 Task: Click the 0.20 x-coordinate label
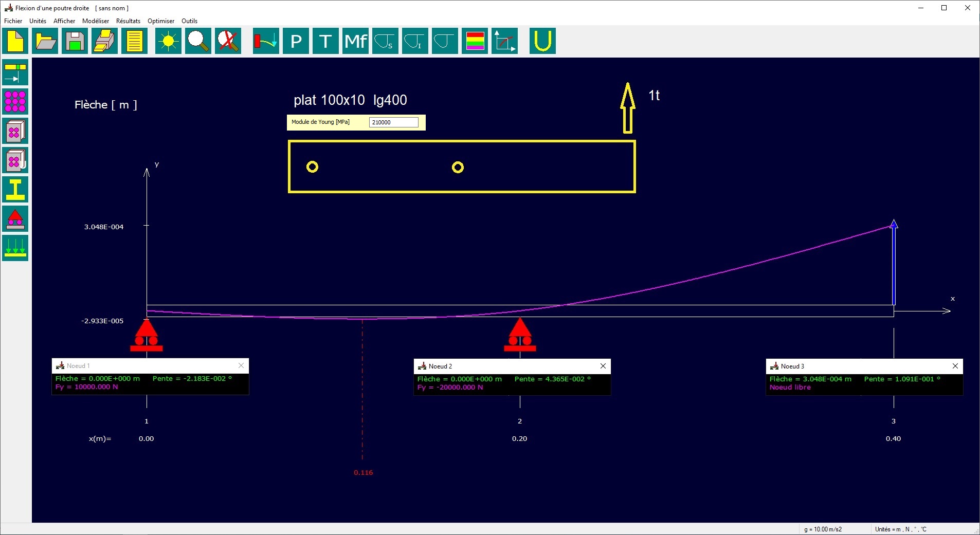520,439
